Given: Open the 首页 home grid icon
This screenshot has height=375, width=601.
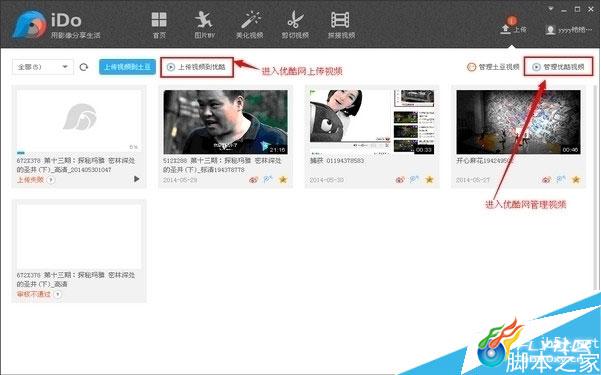Looking at the screenshot, I should pyautogui.click(x=159, y=25).
